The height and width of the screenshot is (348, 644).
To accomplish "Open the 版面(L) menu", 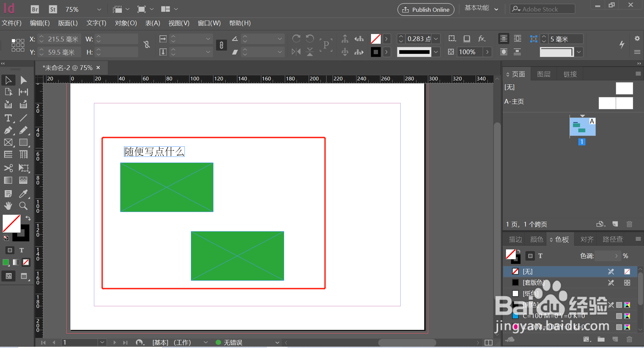I will click(x=68, y=23).
